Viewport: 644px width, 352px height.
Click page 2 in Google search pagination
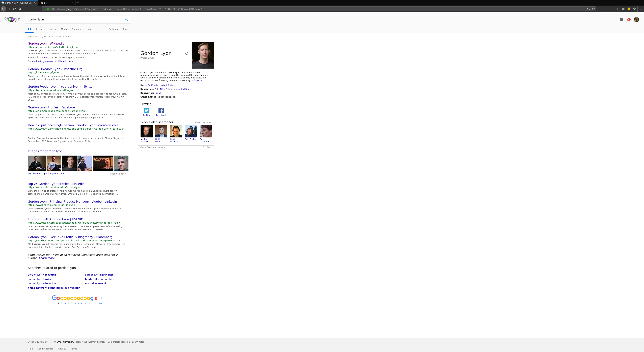pos(62,303)
